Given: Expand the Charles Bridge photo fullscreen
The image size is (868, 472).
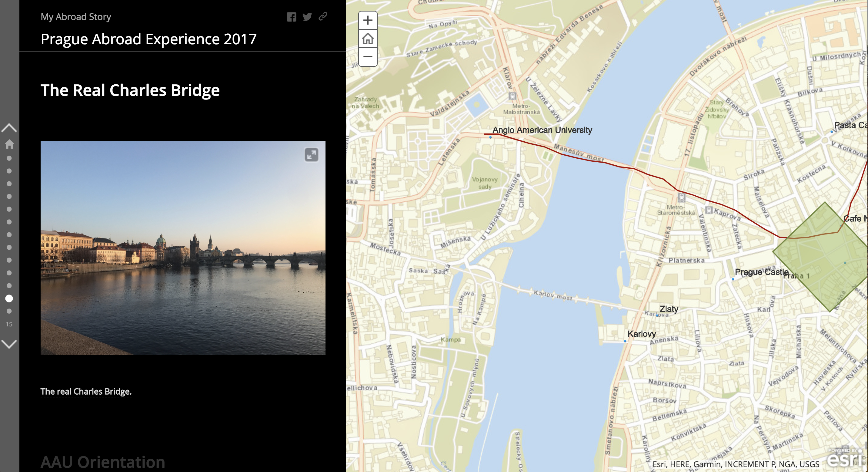Looking at the screenshot, I should tap(311, 155).
